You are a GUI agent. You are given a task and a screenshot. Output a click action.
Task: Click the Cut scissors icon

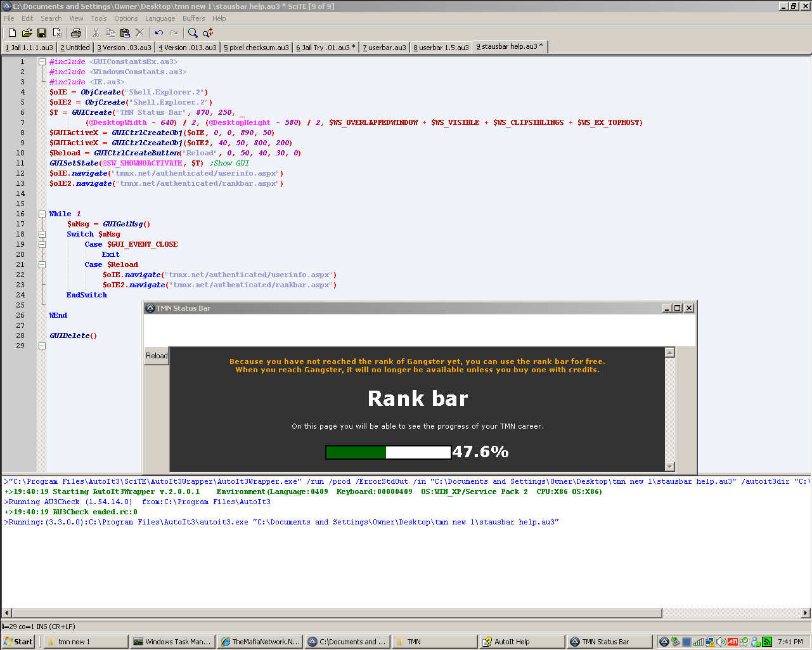[x=96, y=33]
